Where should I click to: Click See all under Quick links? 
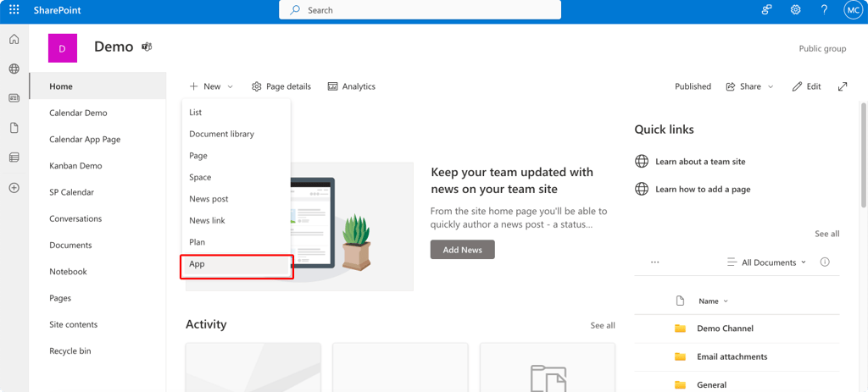click(827, 234)
